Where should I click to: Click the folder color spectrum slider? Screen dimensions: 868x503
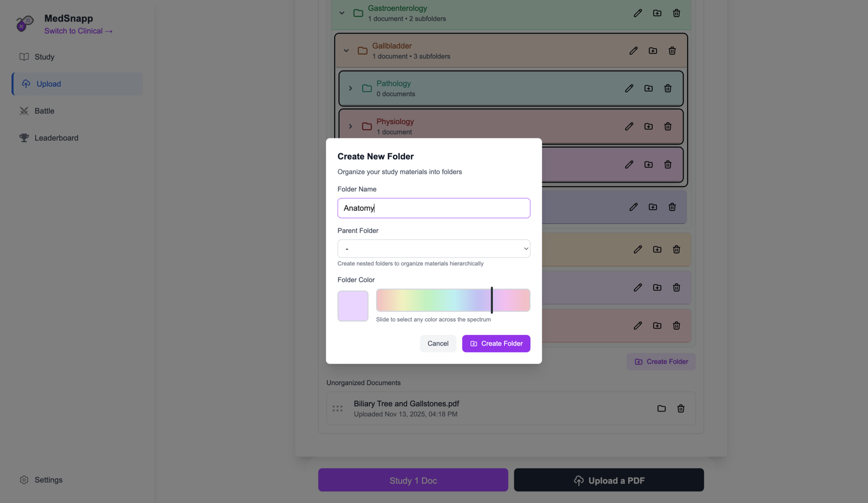[453, 300]
